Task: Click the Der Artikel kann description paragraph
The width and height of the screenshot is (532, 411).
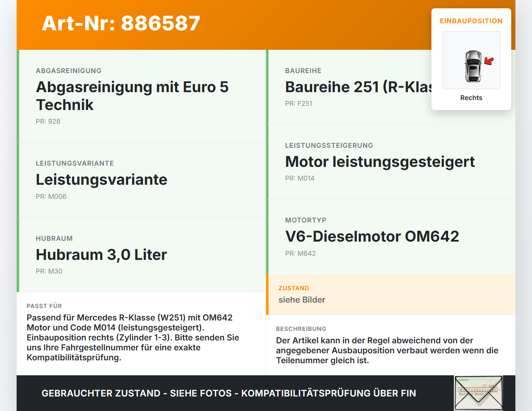Action: point(387,350)
